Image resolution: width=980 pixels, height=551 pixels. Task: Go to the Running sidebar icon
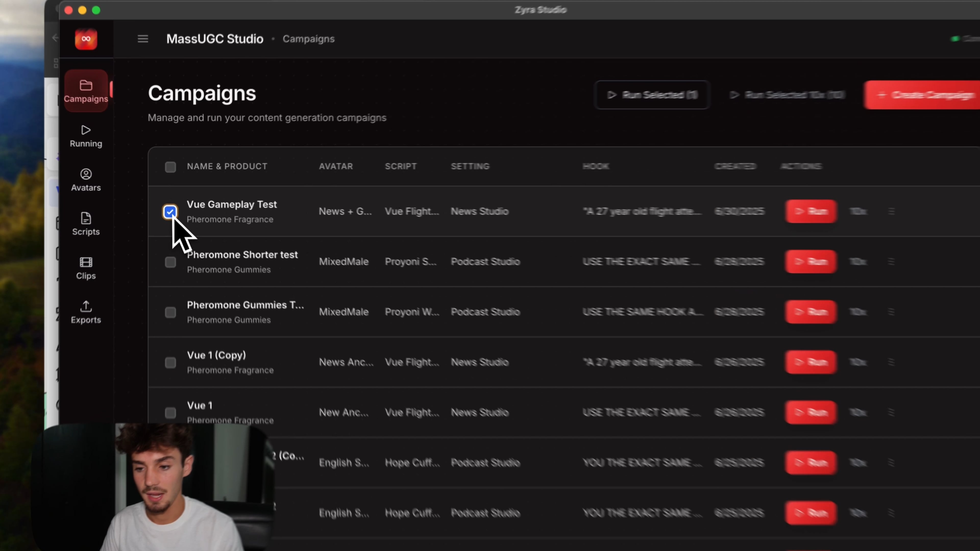tap(85, 136)
